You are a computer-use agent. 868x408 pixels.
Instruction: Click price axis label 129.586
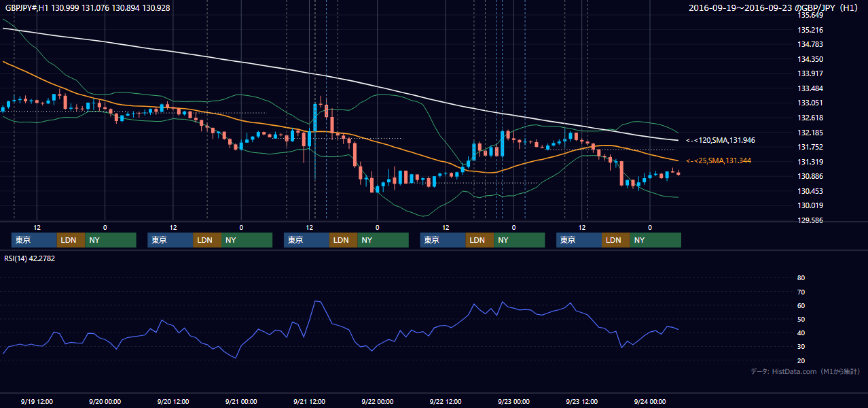(x=810, y=220)
